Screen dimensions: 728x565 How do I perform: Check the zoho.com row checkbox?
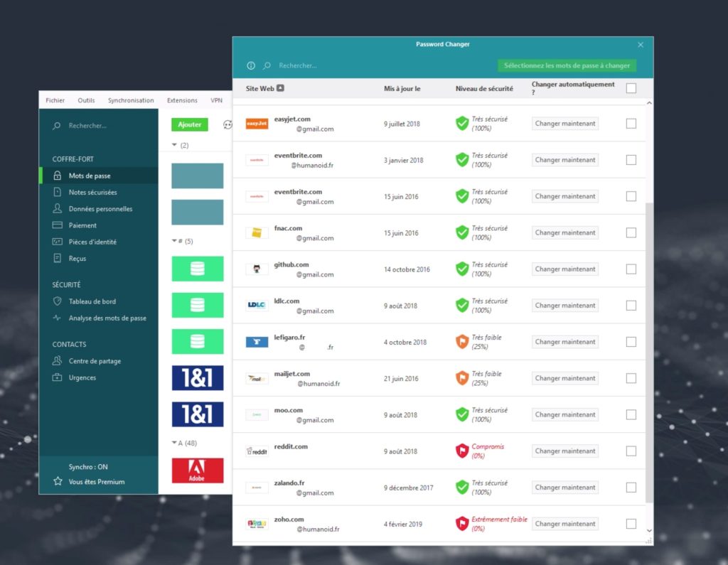coord(631,524)
